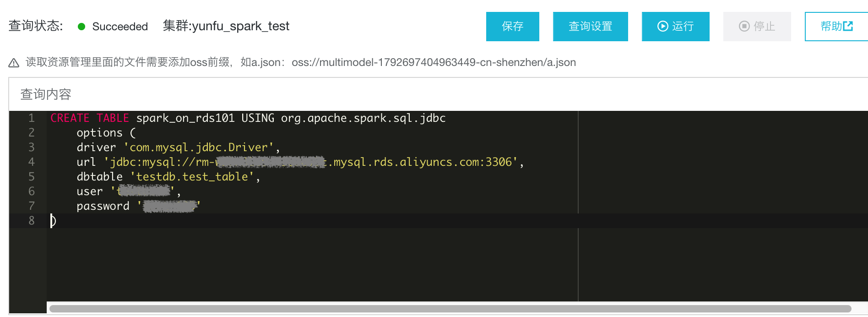
Task: Click the 查询状态 label
Action: click(x=36, y=26)
